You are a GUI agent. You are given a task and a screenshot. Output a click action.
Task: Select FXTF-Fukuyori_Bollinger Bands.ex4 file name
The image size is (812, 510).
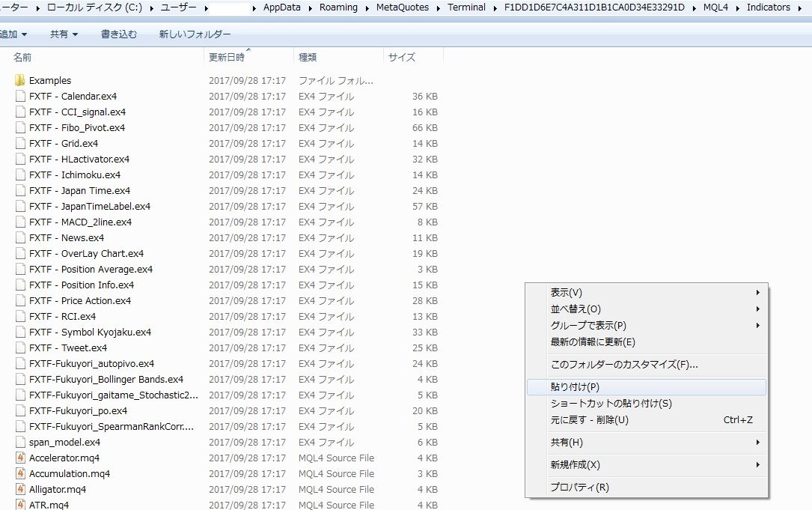pyautogui.click(x=106, y=380)
